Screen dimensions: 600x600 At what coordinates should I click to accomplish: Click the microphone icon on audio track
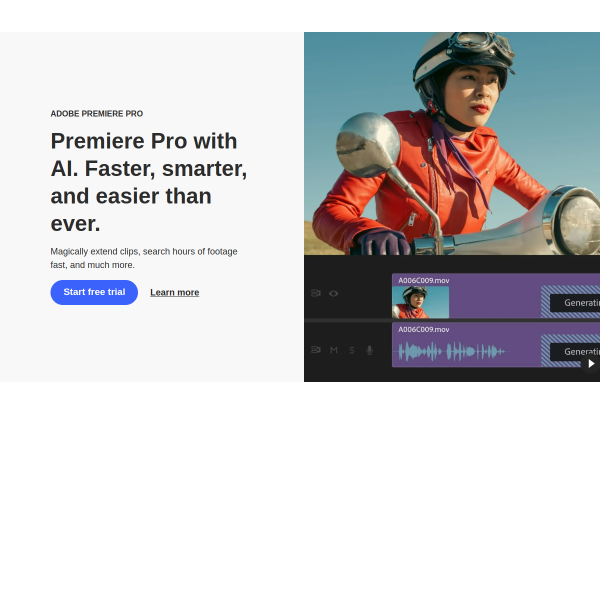click(x=369, y=350)
